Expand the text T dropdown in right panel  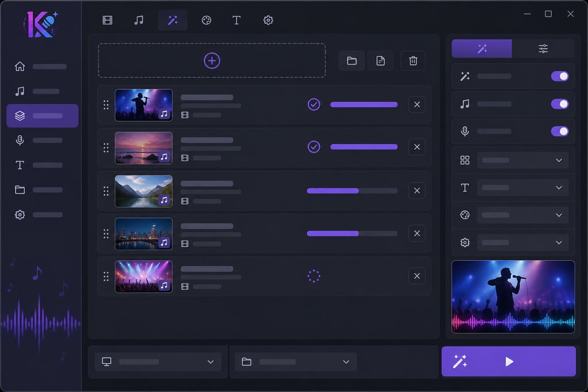[523, 187]
